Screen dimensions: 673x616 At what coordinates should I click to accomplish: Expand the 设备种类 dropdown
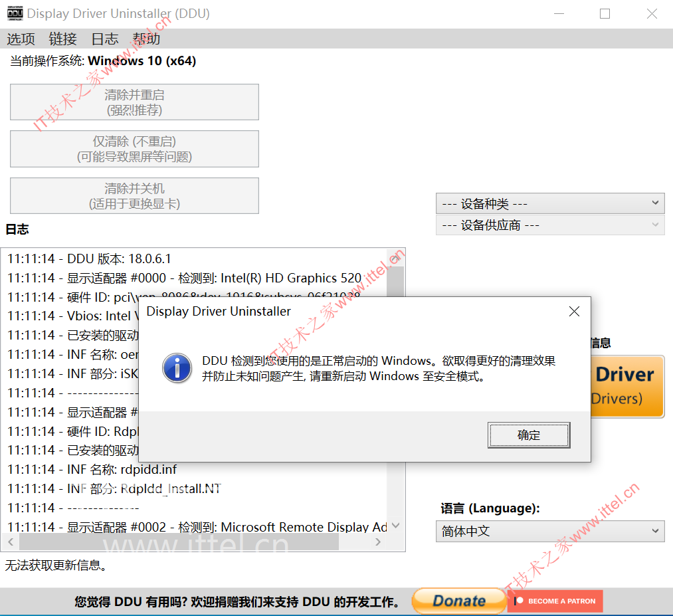[550, 203]
